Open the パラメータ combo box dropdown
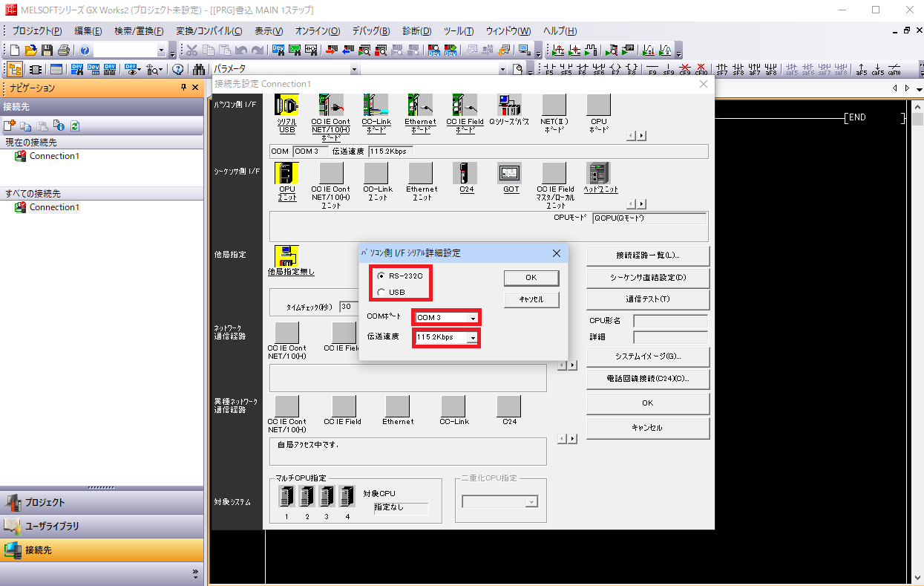The height and width of the screenshot is (586, 924). click(354, 69)
